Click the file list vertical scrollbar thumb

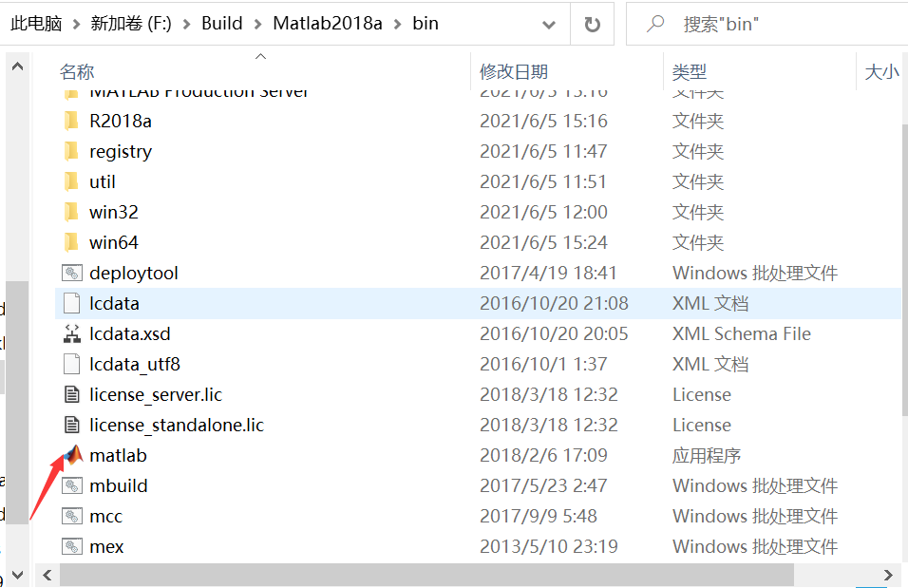(904, 270)
